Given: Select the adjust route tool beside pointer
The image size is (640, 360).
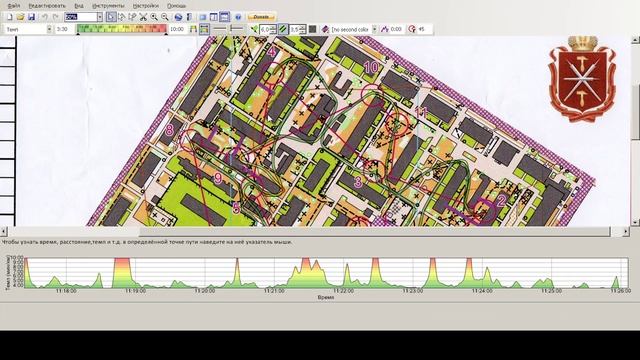Looking at the screenshot, I should [x=121, y=17].
